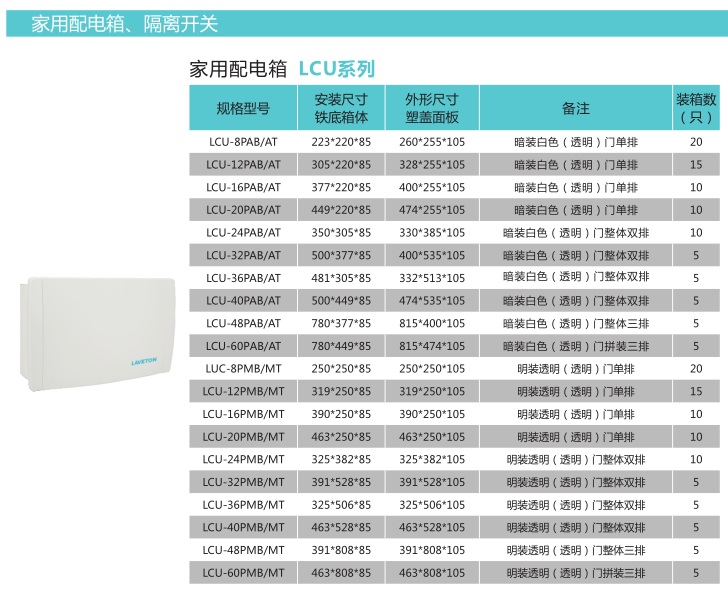Click the 400*255*105 outer size cell

432,188
